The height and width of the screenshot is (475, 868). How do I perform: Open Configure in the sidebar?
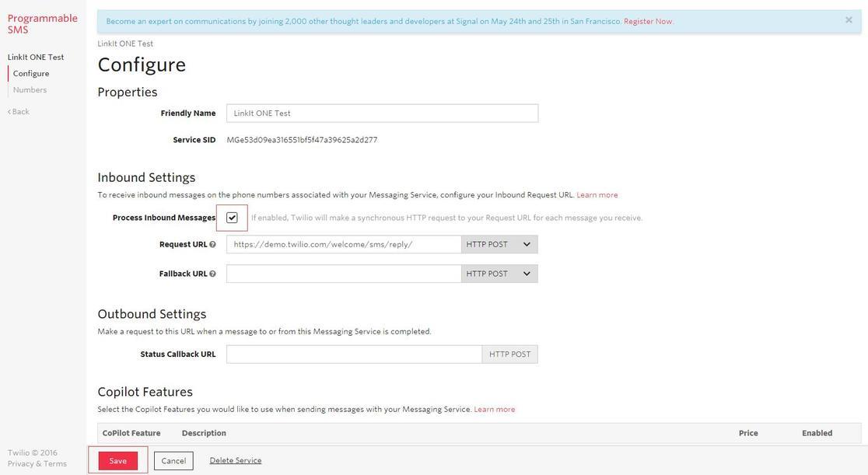pos(31,74)
